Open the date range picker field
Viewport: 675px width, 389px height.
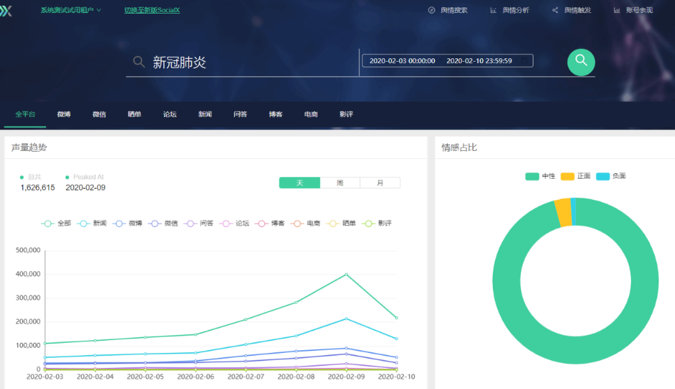448,61
